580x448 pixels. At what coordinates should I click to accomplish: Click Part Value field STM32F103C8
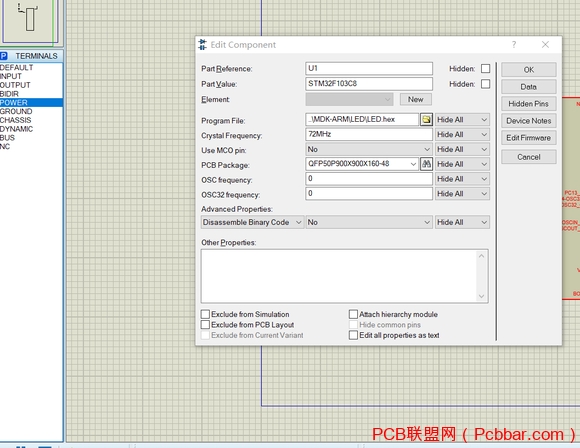pyautogui.click(x=369, y=84)
